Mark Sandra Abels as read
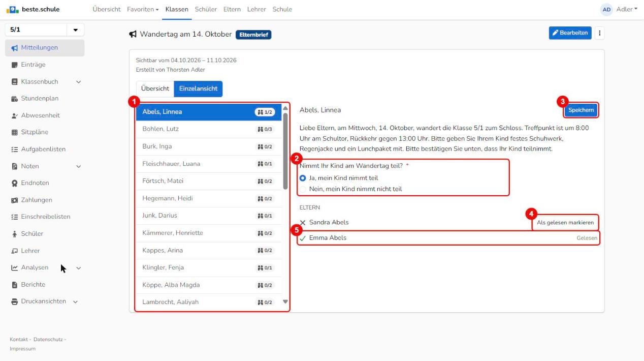644x361 pixels. pos(565,223)
